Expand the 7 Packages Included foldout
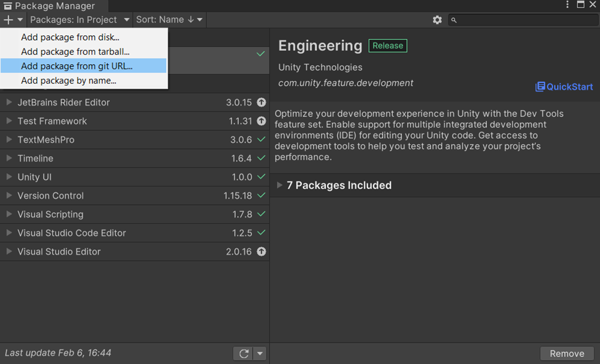Screen dimensions: 600x364 (x=280, y=185)
